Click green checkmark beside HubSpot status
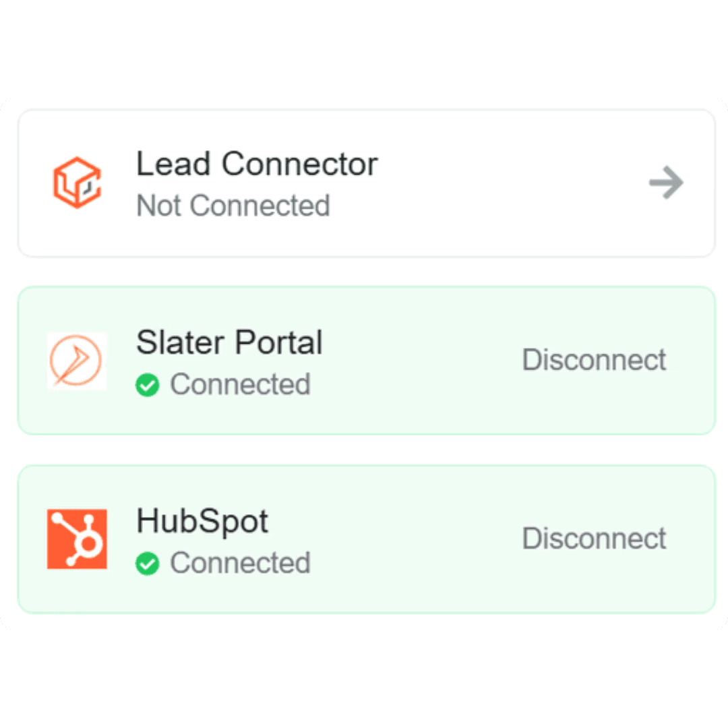 [147, 564]
